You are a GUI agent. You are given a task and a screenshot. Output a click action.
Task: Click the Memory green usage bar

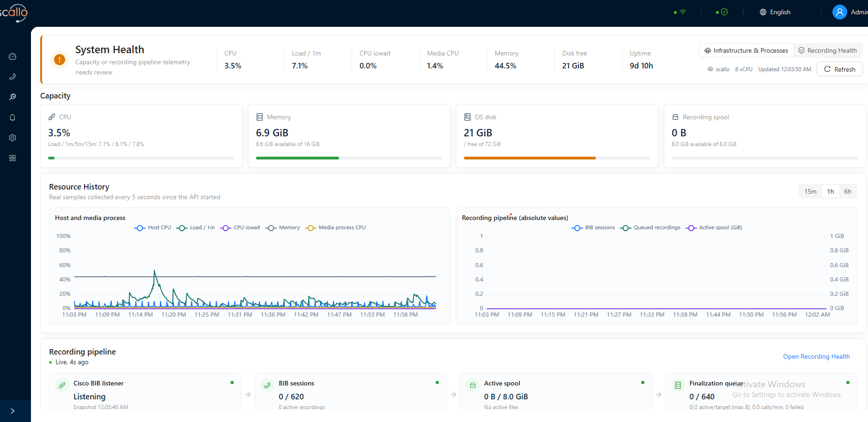point(297,158)
